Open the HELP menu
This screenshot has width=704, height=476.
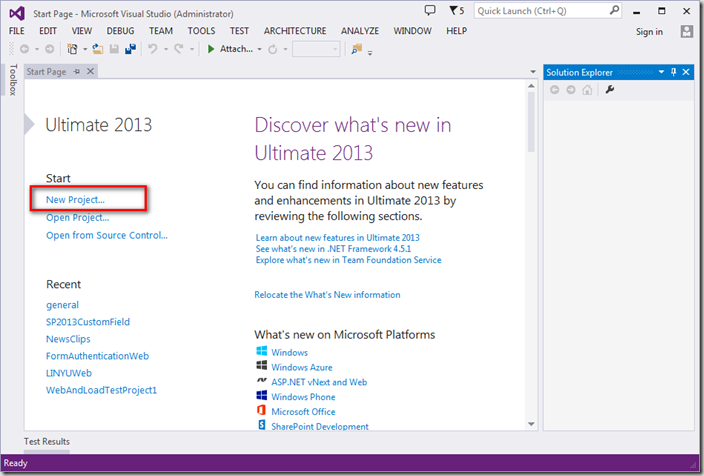pyautogui.click(x=457, y=31)
